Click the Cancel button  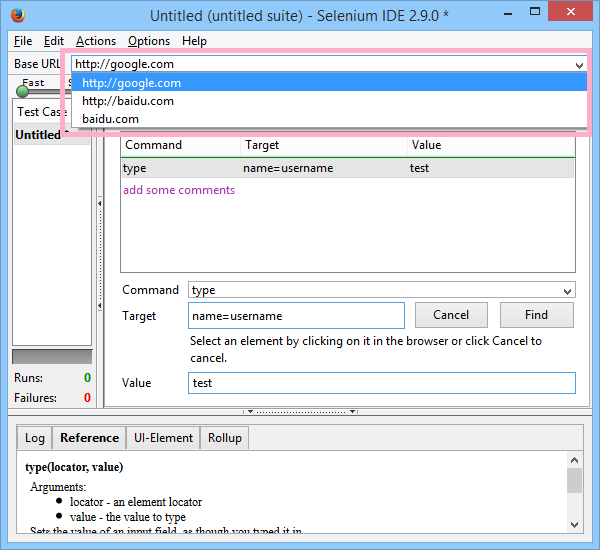(x=451, y=315)
